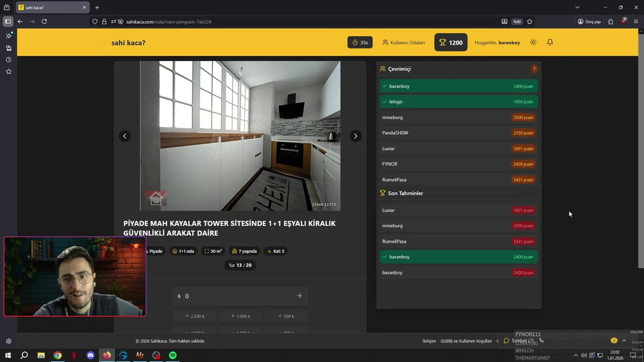This screenshot has height=362, width=644.
Task: Open Kullanıcı Odaları page
Action: [404, 43]
